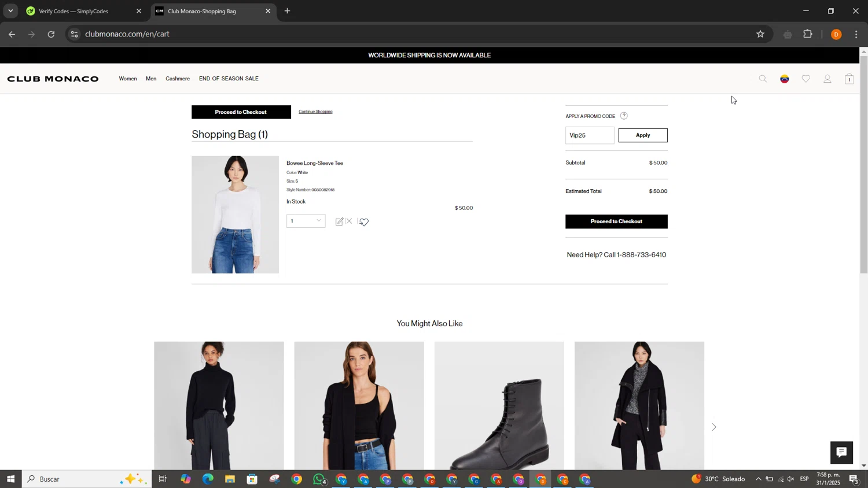The height and width of the screenshot is (488, 868).
Task: Bookmark this page with star icon
Action: [x=760, y=34]
